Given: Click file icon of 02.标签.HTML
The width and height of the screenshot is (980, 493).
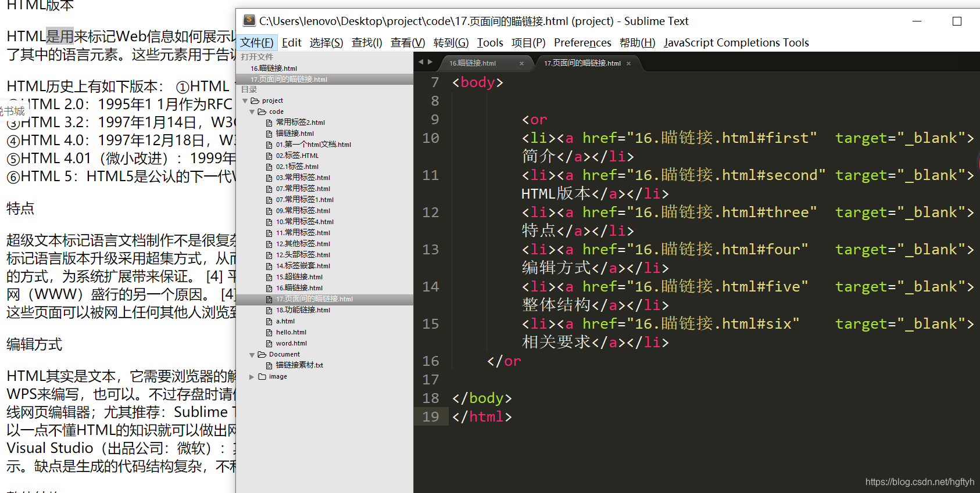Looking at the screenshot, I should tap(269, 156).
